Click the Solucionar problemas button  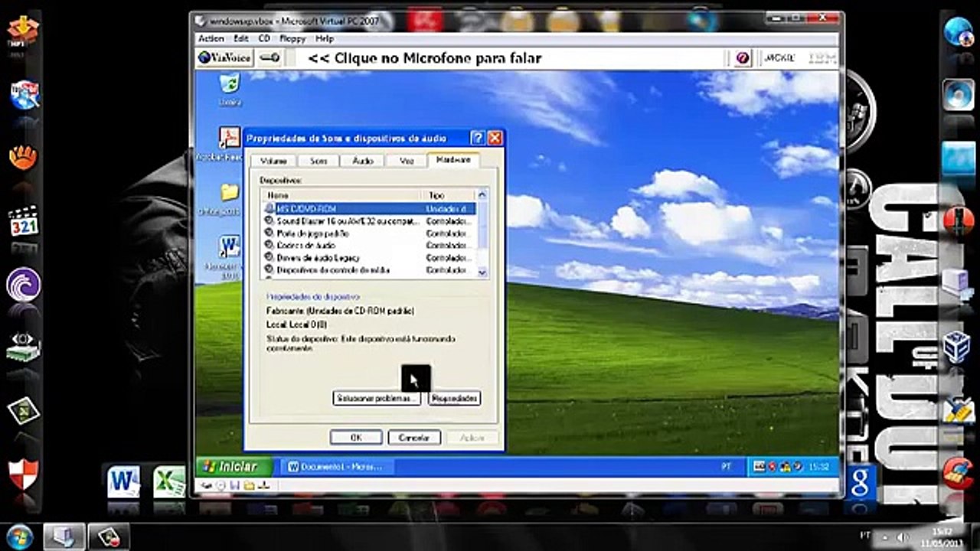(x=377, y=399)
